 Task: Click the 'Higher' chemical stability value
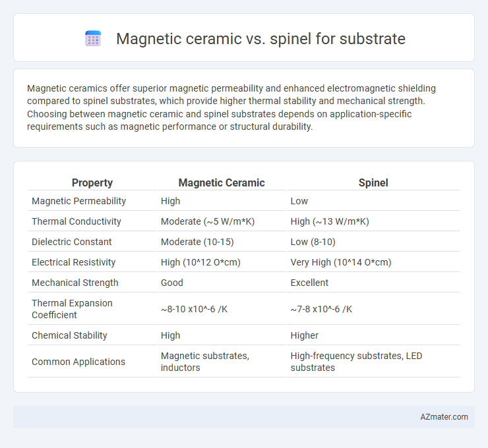coord(305,335)
